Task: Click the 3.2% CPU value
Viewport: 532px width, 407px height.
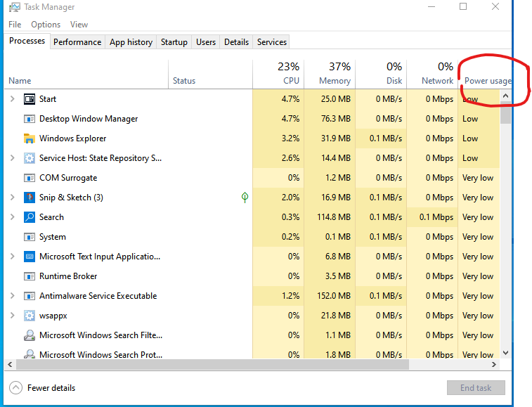Action: coord(290,138)
